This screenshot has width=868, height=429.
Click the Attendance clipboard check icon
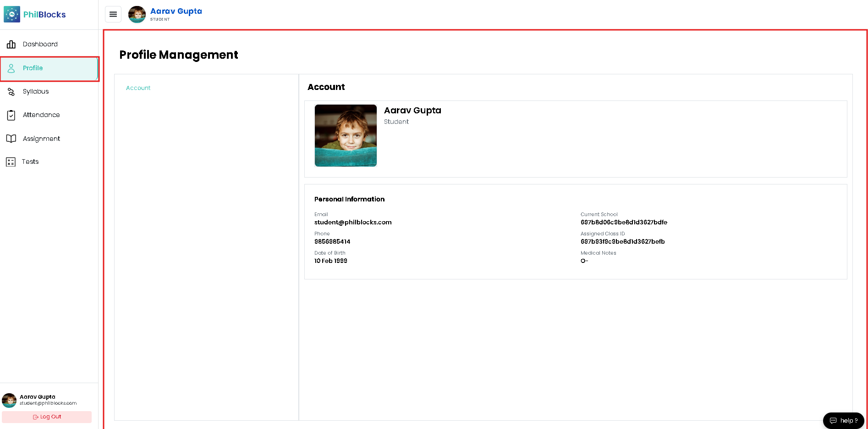(11, 115)
